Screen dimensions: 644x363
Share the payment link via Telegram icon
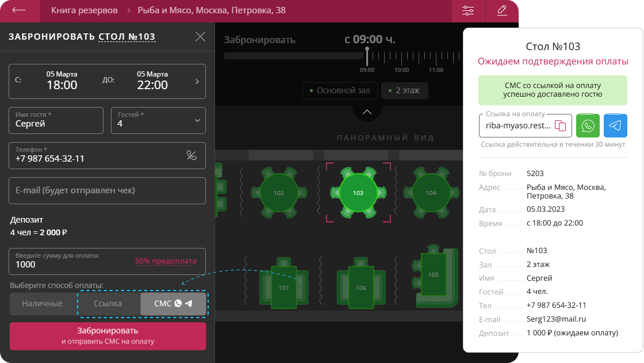coord(615,125)
